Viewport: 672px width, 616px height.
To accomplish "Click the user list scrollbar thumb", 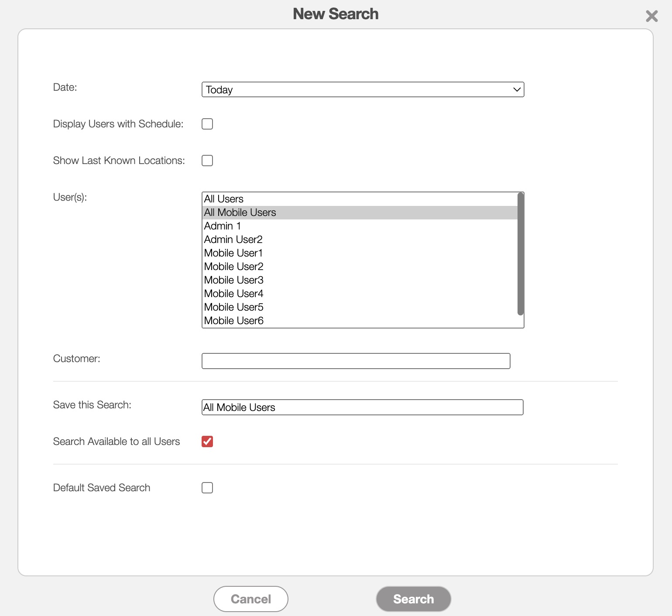I will tap(520, 253).
